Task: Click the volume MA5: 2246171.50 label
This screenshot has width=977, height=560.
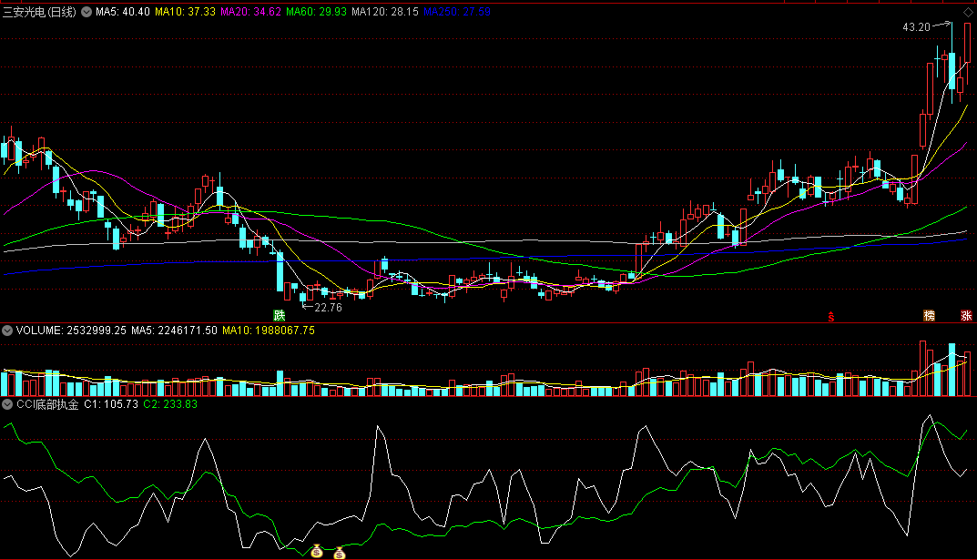Action: pos(174,331)
